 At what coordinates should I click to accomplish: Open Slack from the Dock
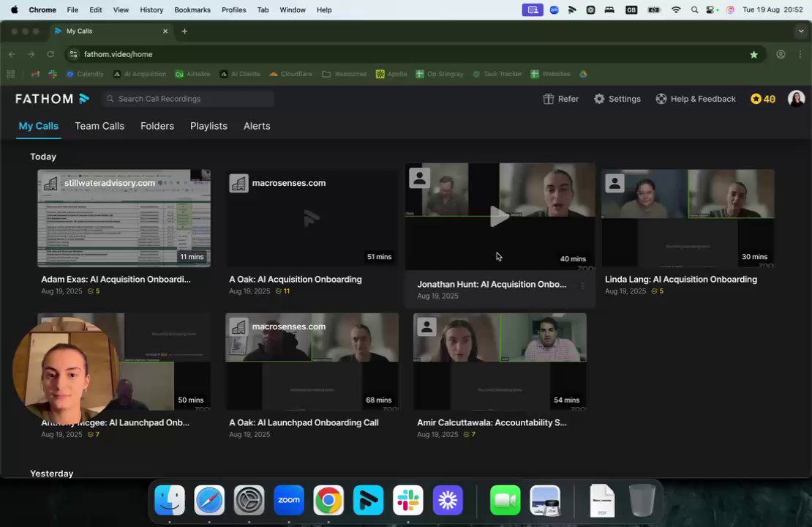tap(408, 500)
